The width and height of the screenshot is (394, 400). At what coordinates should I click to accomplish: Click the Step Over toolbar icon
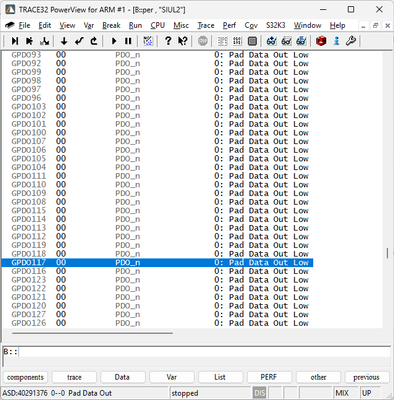(29, 41)
